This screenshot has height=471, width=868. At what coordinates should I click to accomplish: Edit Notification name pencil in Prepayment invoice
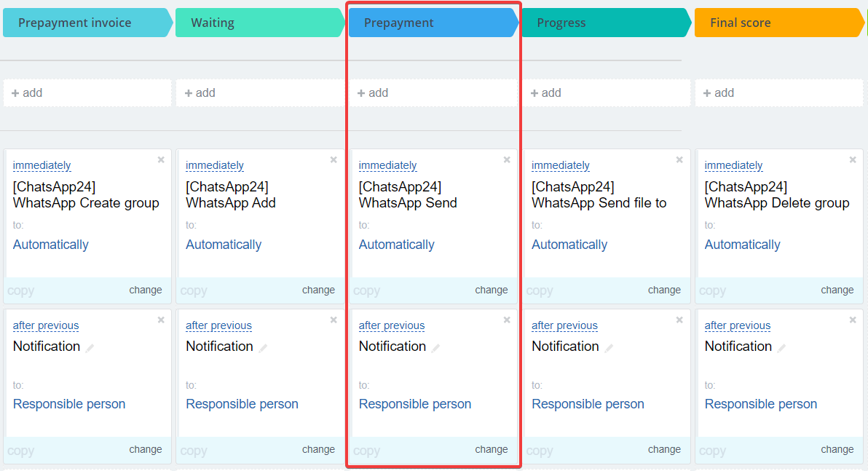tap(90, 348)
